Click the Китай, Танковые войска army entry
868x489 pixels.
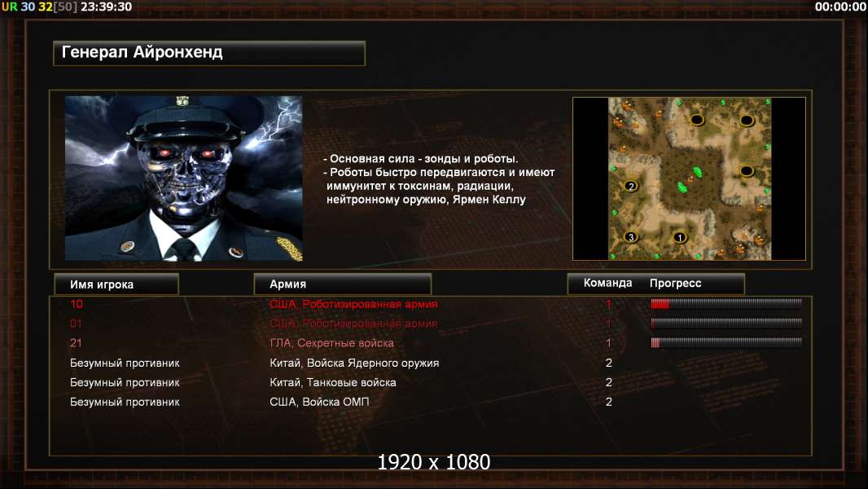[333, 383]
